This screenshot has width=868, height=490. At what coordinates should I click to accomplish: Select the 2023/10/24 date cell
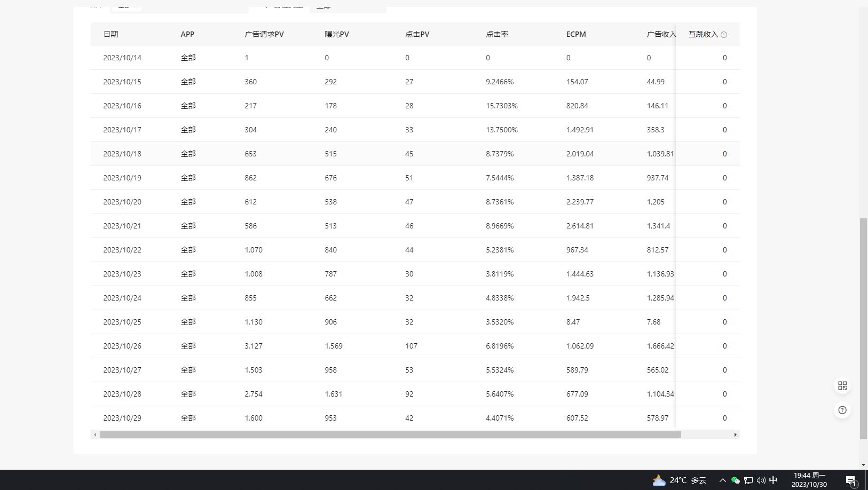tap(122, 298)
